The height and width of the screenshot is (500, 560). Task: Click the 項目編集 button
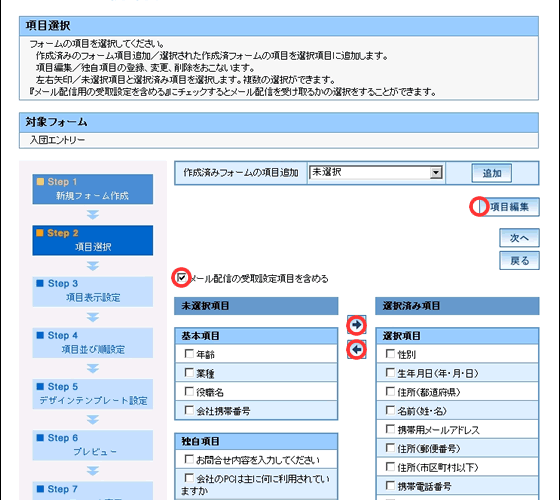[x=509, y=207]
